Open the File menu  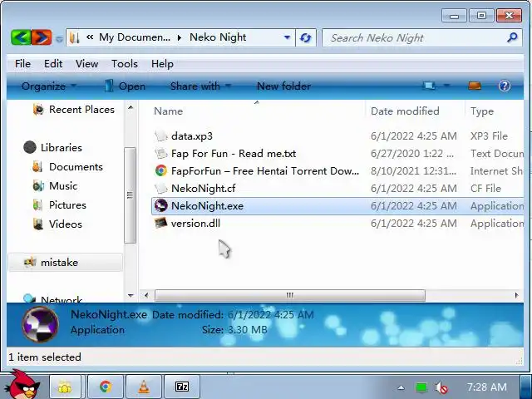(x=22, y=64)
